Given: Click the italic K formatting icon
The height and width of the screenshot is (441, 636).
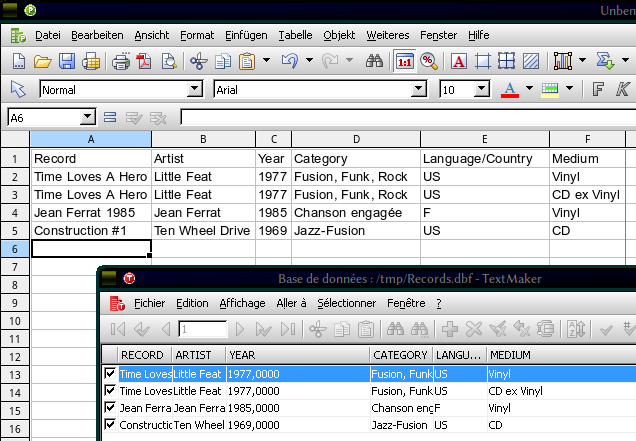Looking at the screenshot, I should tap(623, 89).
